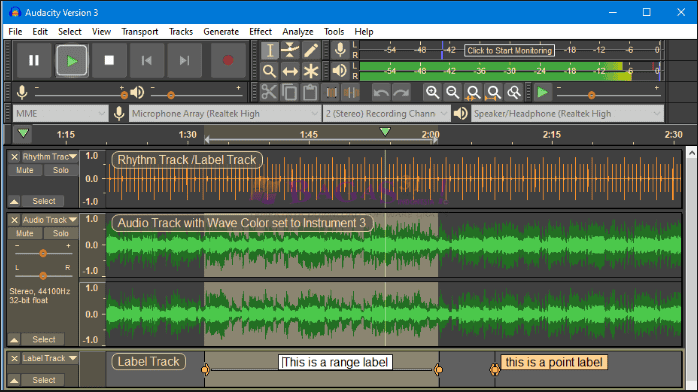The height and width of the screenshot is (392, 698).
Task: Cut selection with the scissors icon
Action: point(269,93)
